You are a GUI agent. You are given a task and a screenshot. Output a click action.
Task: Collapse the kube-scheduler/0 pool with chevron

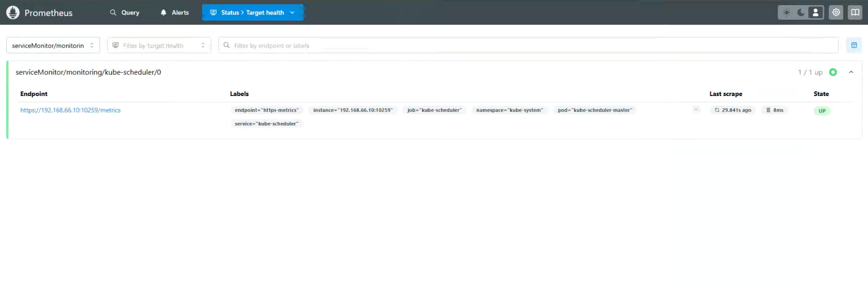coord(851,72)
